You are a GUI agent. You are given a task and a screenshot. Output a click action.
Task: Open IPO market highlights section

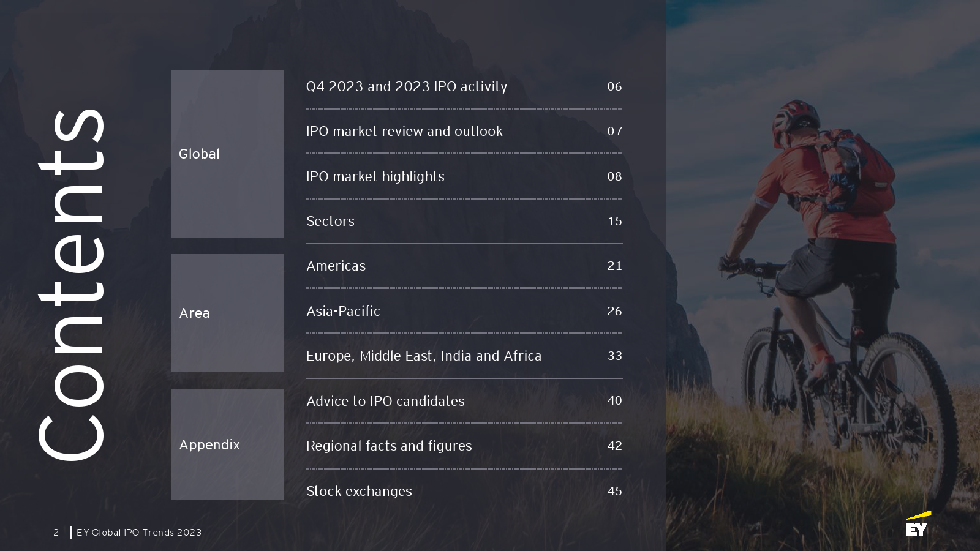pos(375,177)
